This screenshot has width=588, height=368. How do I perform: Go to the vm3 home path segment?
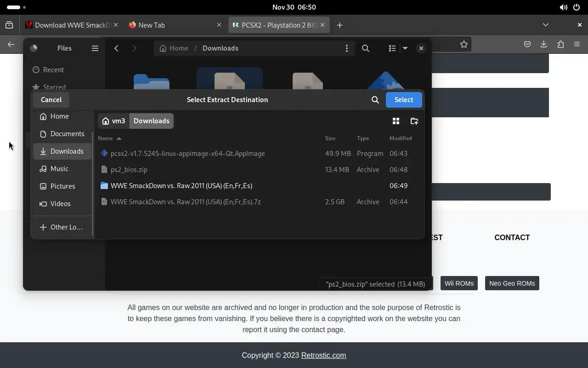(x=113, y=121)
